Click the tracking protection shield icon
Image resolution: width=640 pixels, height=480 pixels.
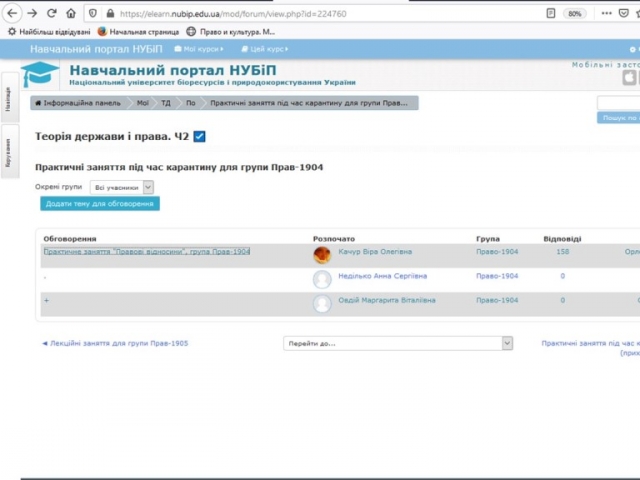click(93, 13)
